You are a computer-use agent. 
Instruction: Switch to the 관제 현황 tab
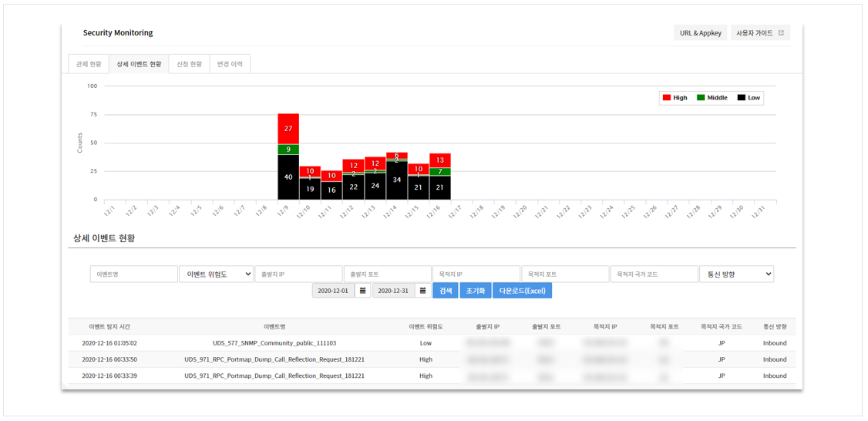pyautogui.click(x=89, y=64)
